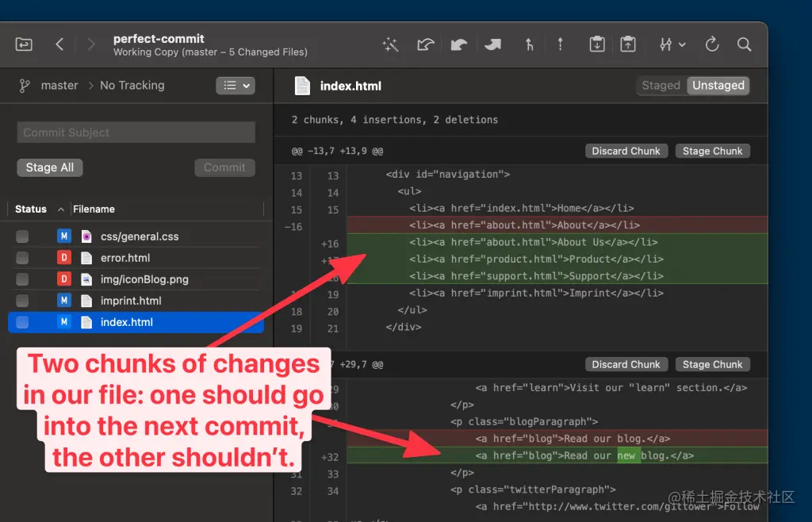The height and width of the screenshot is (522, 812).
Task: Go back with the left chevron
Action: point(59,44)
